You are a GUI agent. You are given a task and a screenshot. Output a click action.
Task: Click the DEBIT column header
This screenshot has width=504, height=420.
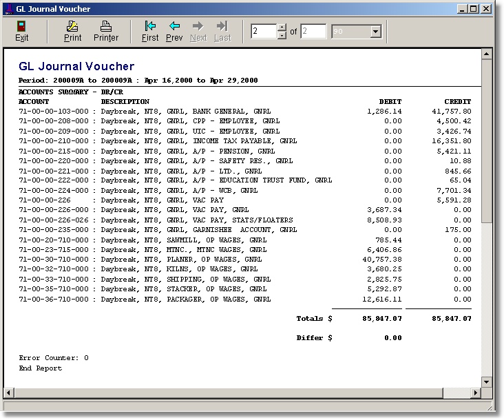(x=390, y=101)
